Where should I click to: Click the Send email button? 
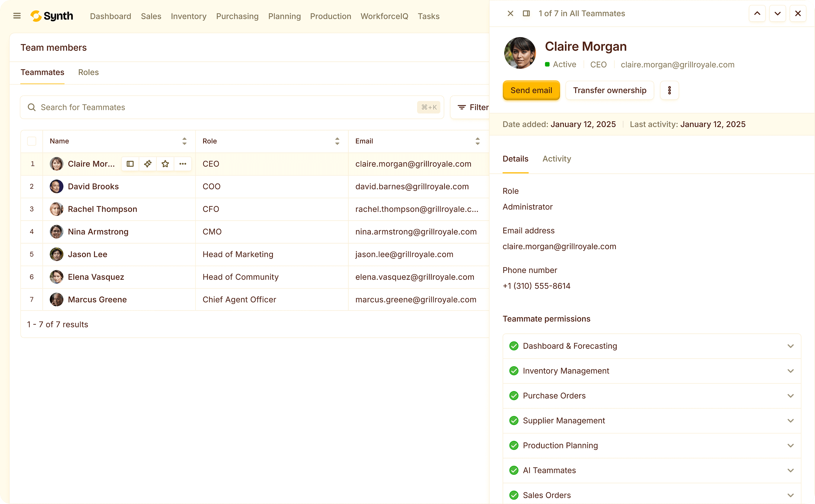click(x=531, y=90)
